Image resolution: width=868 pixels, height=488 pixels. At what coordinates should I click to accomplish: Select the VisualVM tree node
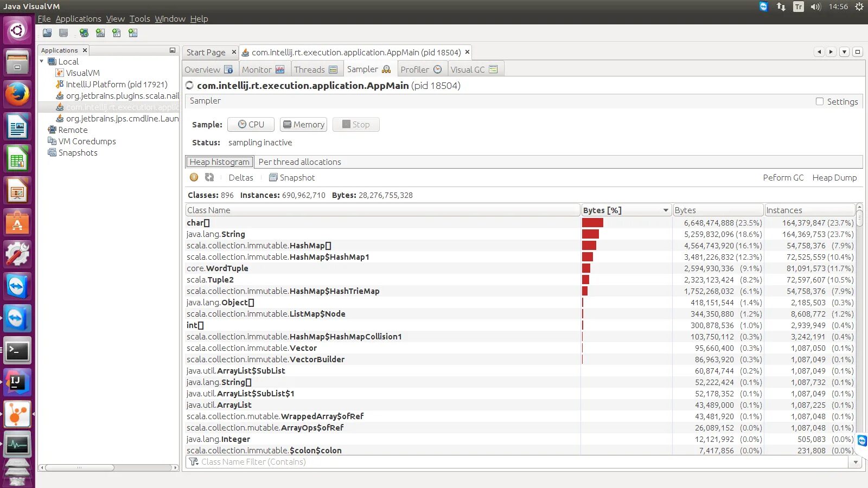pyautogui.click(x=78, y=73)
